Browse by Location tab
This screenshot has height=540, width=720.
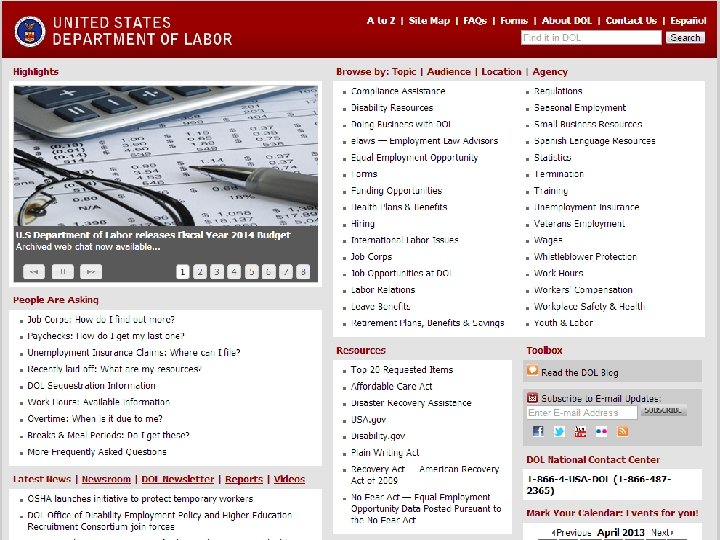[501, 72]
